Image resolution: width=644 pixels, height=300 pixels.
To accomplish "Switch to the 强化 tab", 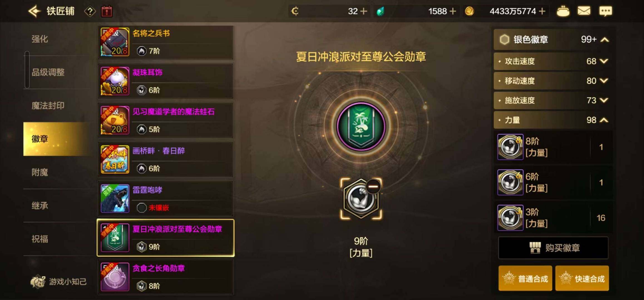I will click(x=40, y=39).
